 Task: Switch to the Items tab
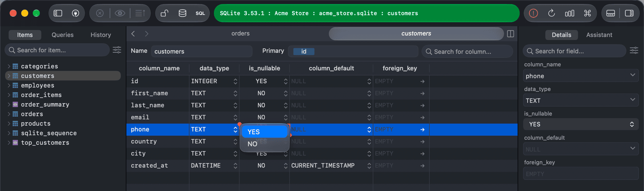click(x=25, y=35)
